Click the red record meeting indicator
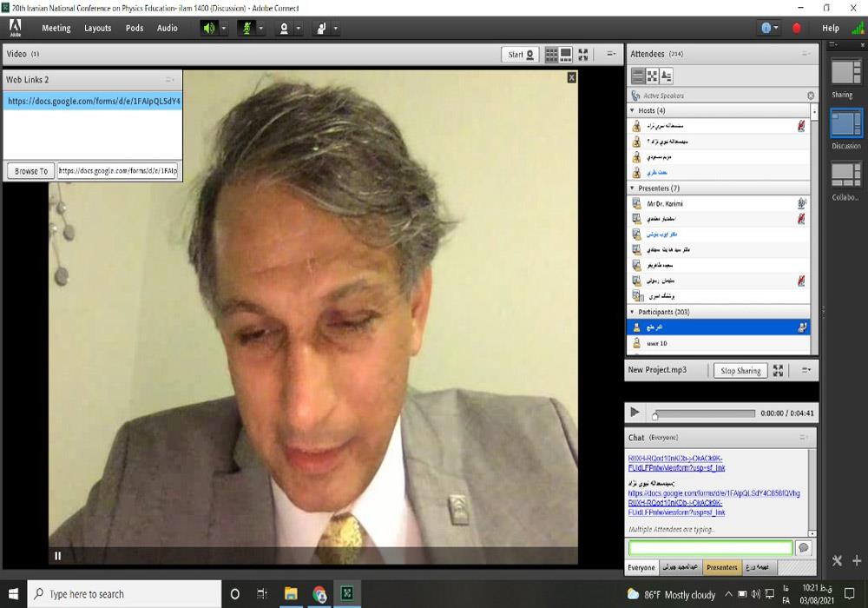 pyautogui.click(x=797, y=28)
